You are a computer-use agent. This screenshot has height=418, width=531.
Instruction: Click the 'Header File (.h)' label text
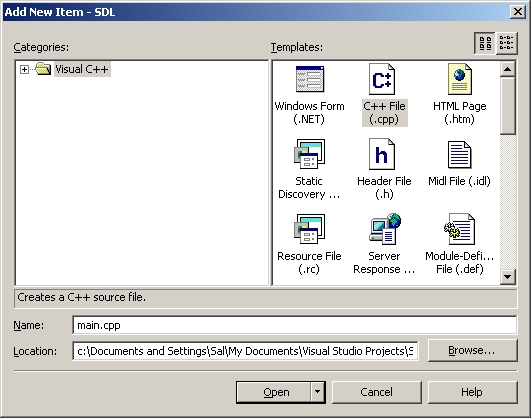[x=384, y=187]
